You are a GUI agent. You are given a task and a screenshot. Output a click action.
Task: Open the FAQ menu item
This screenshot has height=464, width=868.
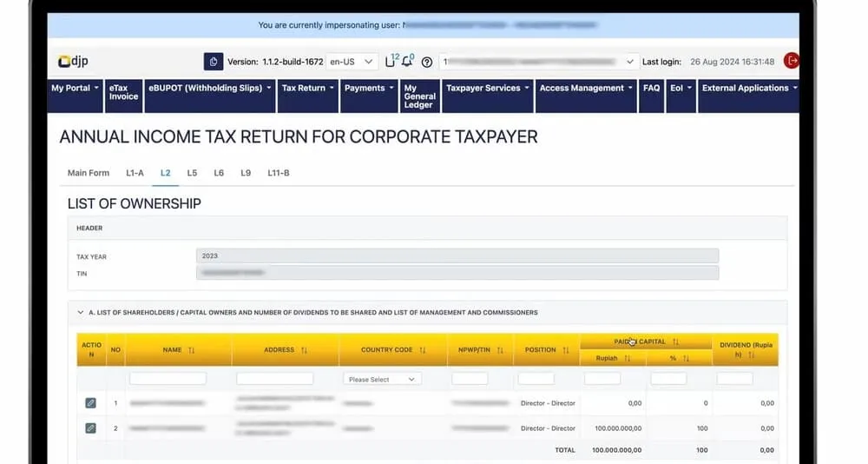(x=652, y=96)
